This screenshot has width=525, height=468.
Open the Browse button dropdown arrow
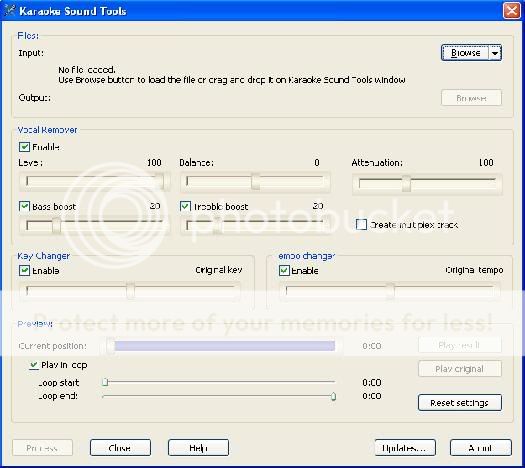pos(495,53)
